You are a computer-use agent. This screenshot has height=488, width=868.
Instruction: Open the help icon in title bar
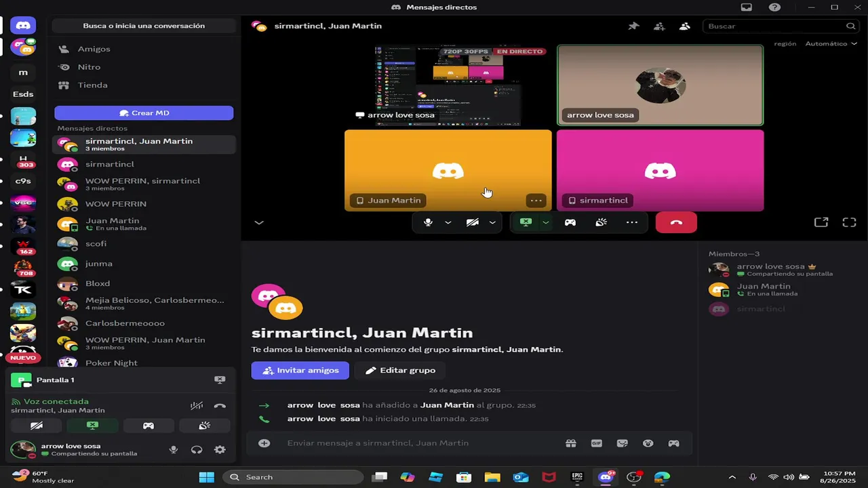point(774,7)
